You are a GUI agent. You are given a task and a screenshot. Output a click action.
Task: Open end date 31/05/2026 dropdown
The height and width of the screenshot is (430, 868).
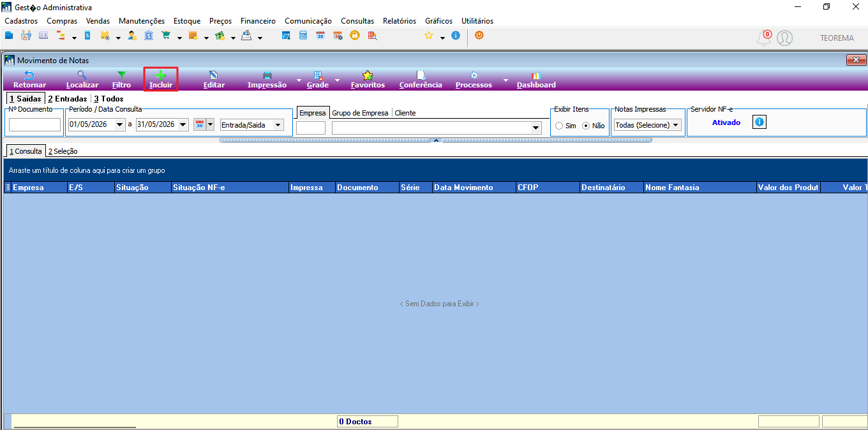(183, 124)
